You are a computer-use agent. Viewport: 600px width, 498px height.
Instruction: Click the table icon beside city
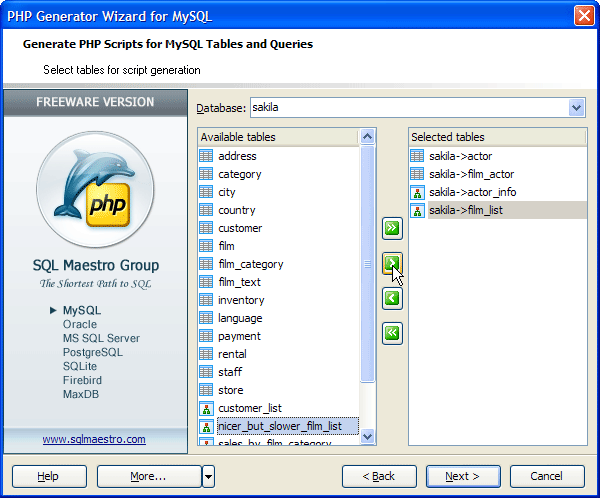tap(206, 192)
